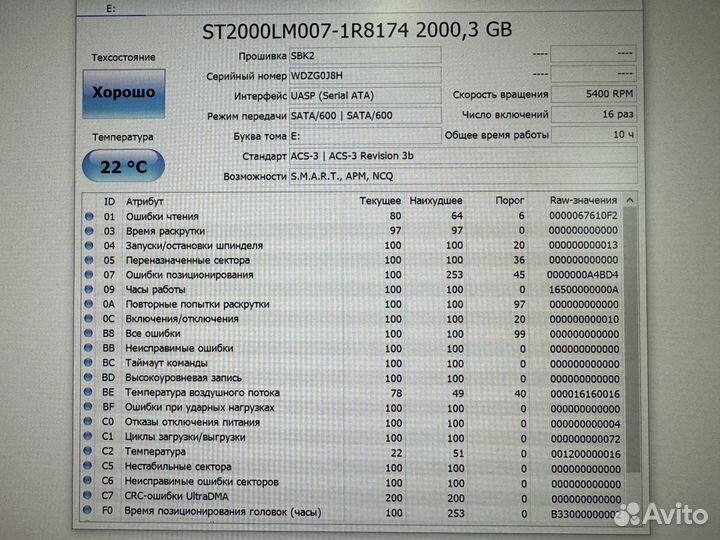Click raw value 00016160016

[x=585, y=394]
